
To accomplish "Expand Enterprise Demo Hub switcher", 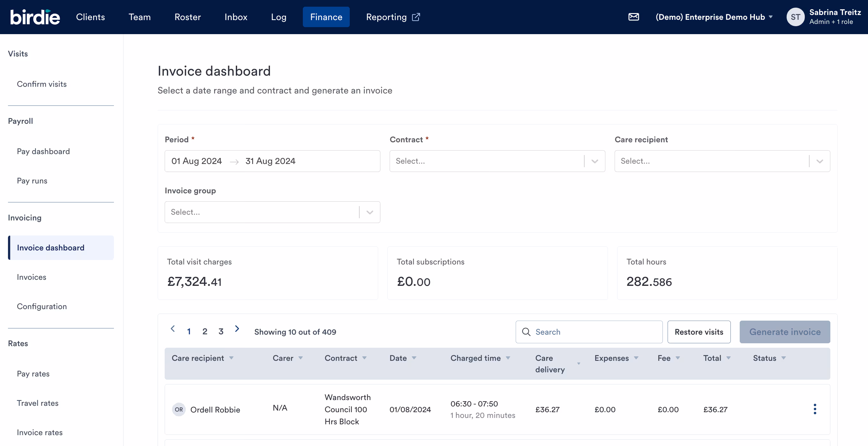I will (x=714, y=17).
